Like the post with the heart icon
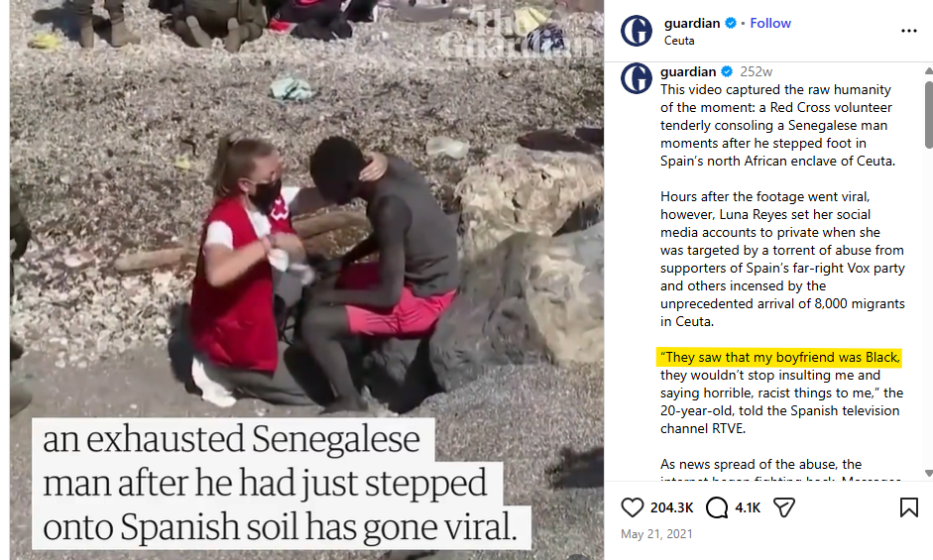The width and height of the screenshot is (933, 560). (x=632, y=507)
